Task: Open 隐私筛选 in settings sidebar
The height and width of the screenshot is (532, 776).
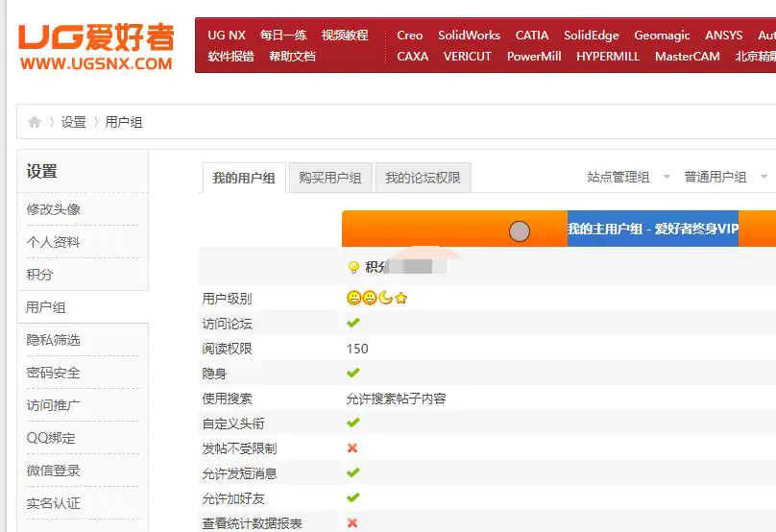Action: tap(54, 340)
